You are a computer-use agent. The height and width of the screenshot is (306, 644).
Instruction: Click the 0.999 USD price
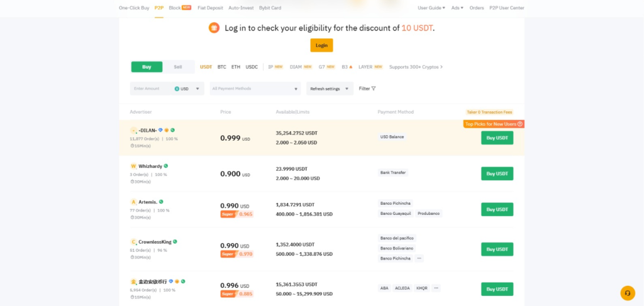(235, 138)
